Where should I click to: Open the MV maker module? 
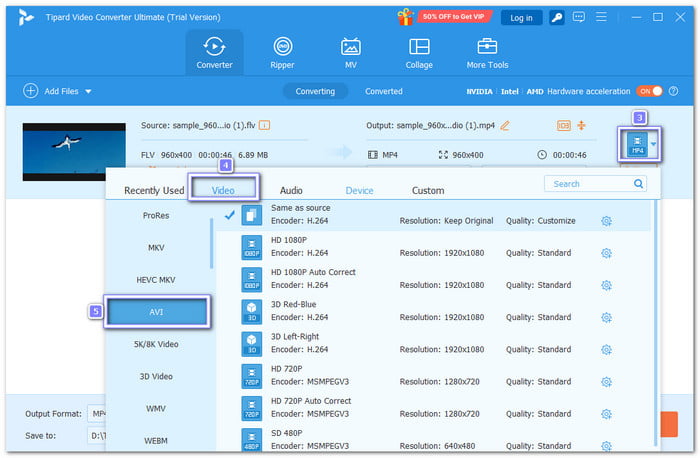click(350, 53)
